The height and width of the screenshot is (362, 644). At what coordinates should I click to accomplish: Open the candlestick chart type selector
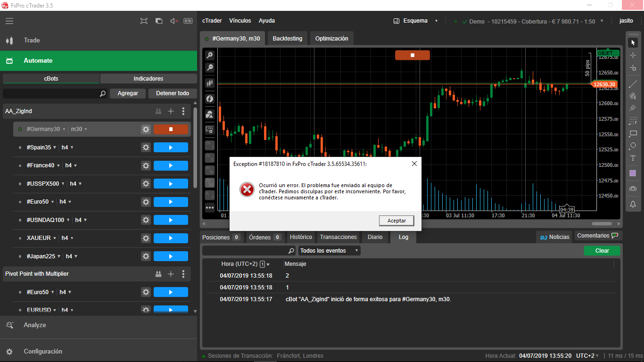pyautogui.click(x=210, y=83)
